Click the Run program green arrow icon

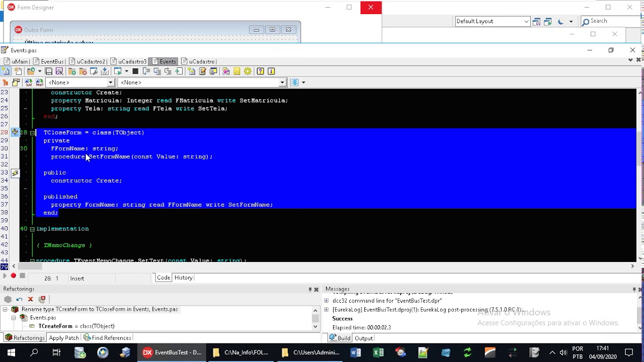[x=118, y=71]
